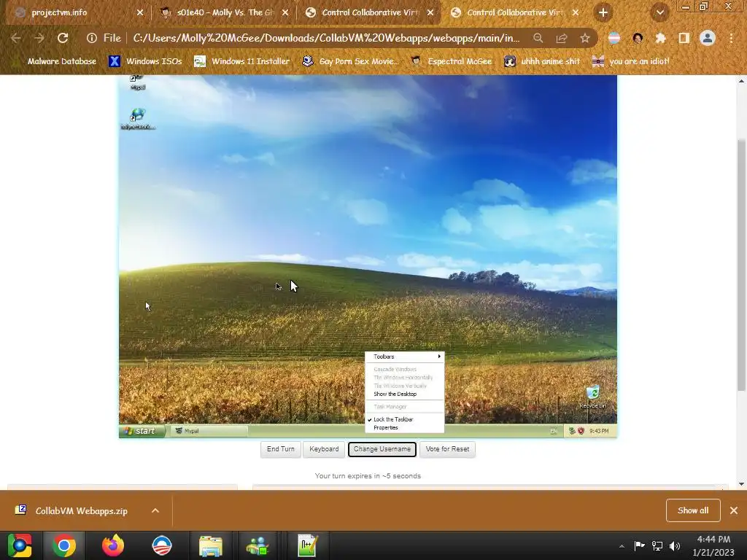This screenshot has width=747, height=560.
Task: Click the Vote for Reset button
Action: [x=447, y=449]
